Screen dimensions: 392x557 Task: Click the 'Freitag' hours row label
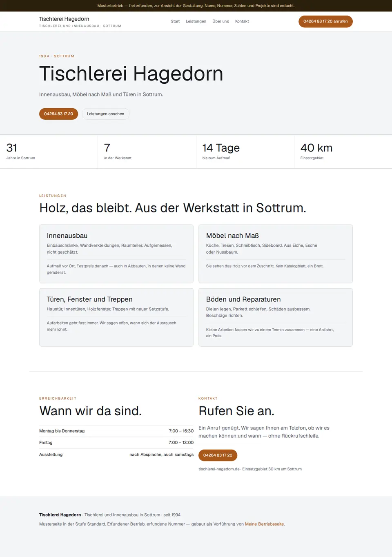(x=46, y=443)
